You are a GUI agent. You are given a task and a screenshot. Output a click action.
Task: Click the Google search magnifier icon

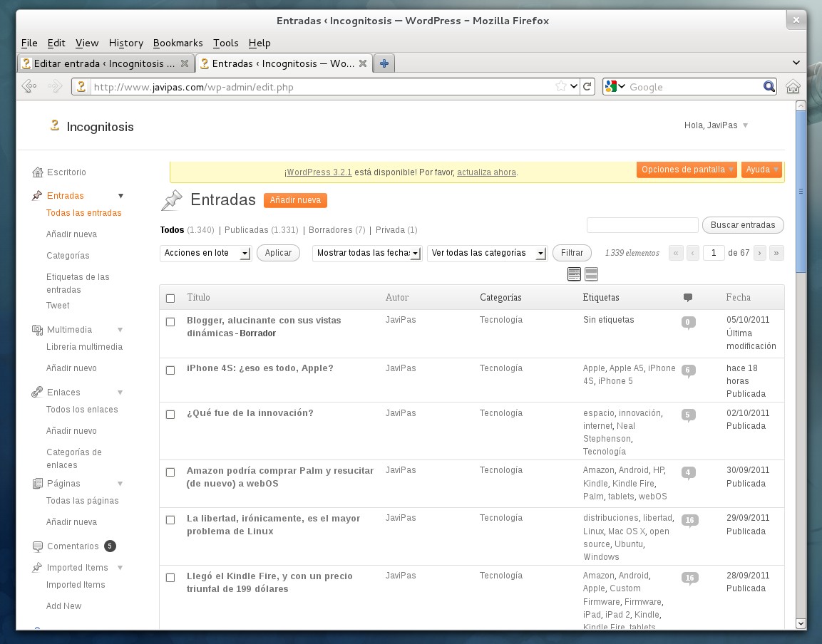769,86
